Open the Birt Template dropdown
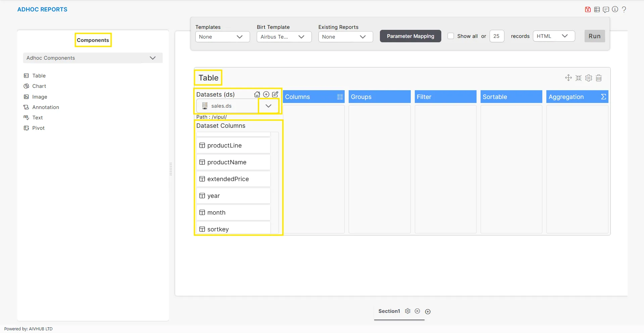Screen dimensions: 644x333 284,37
